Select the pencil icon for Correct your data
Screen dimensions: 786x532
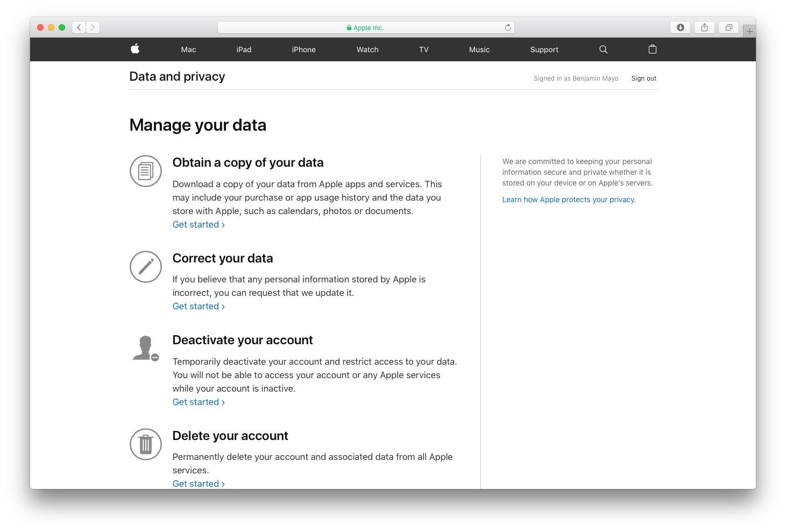tap(145, 267)
